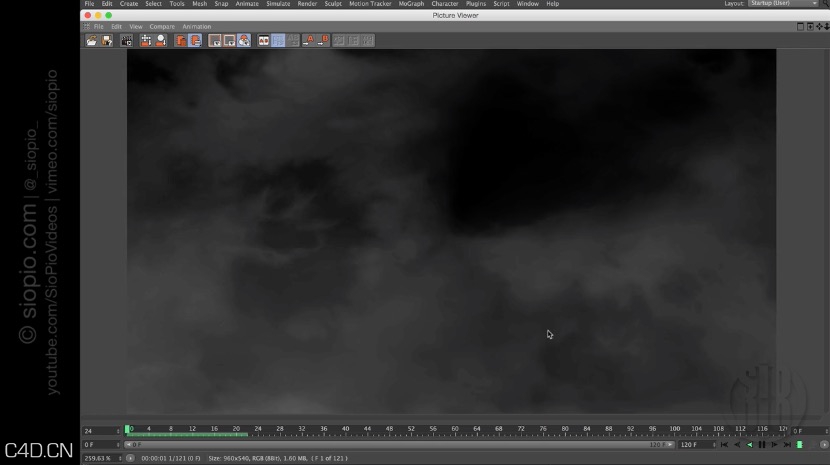Image resolution: width=830 pixels, height=465 pixels.
Task: Select the first display filter dropdown icon
Action: [x=214, y=40]
